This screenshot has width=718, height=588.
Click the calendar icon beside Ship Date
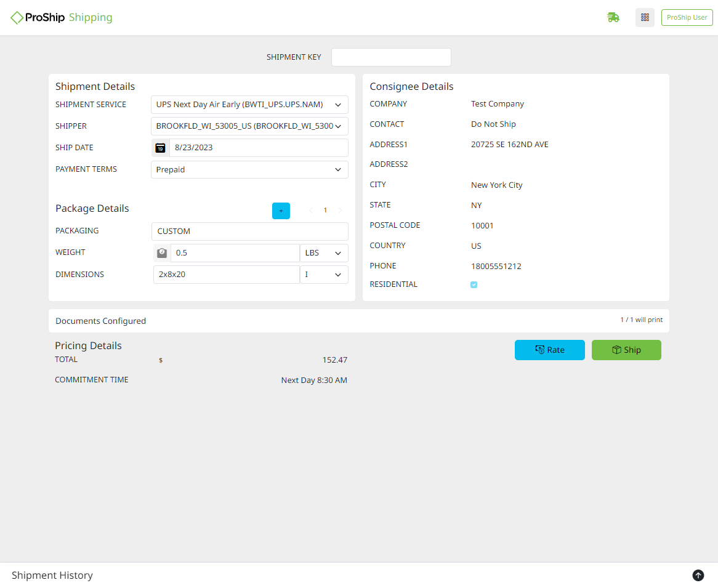point(161,148)
